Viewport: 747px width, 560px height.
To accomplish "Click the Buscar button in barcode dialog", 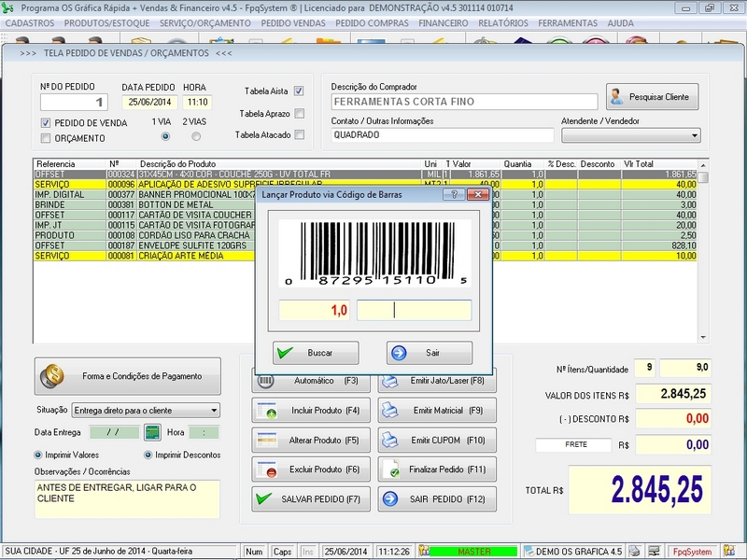I will [x=315, y=353].
